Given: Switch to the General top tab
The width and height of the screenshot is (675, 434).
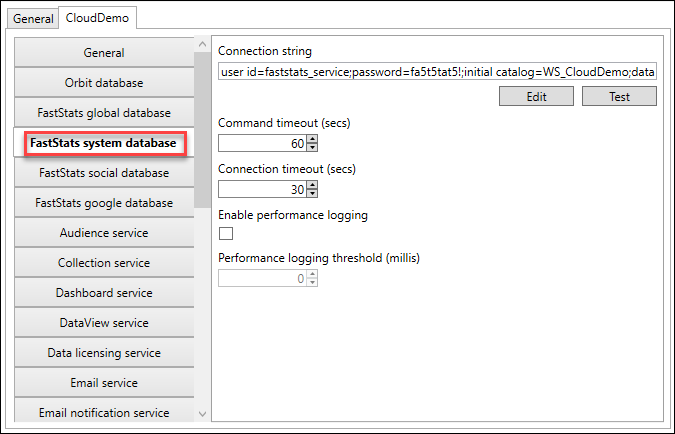Looking at the screenshot, I should click(x=33, y=19).
